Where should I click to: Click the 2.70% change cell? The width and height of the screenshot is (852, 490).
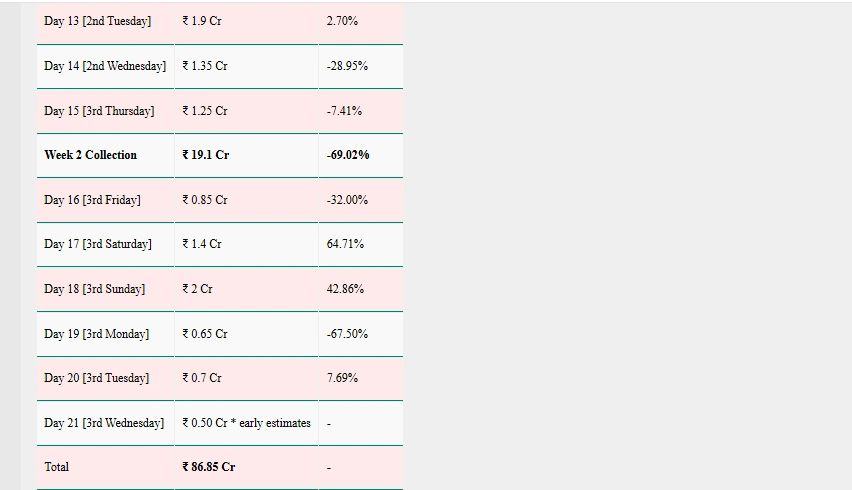(342, 21)
